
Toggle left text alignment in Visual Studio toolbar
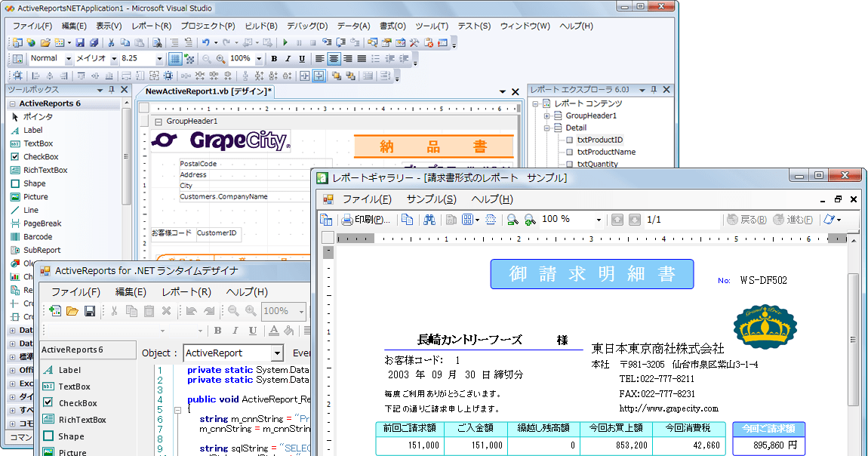pyautogui.click(x=320, y=59)
